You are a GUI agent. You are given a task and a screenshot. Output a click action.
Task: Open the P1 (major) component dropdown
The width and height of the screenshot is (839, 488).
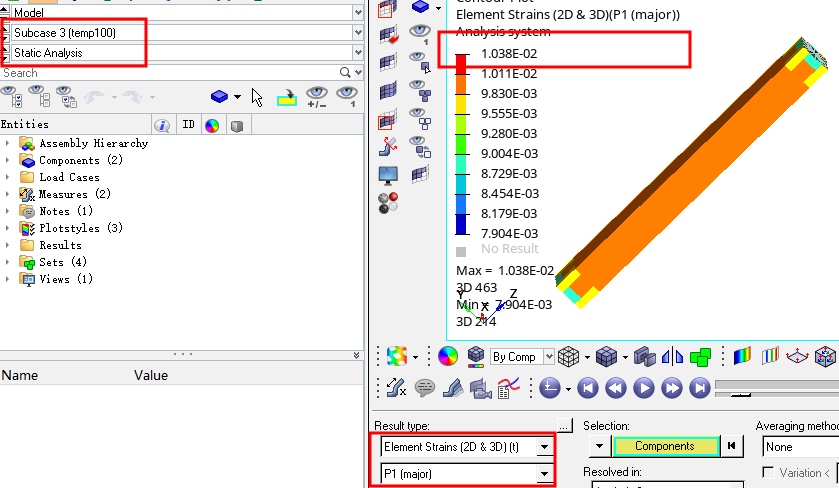tap(544, 473)
